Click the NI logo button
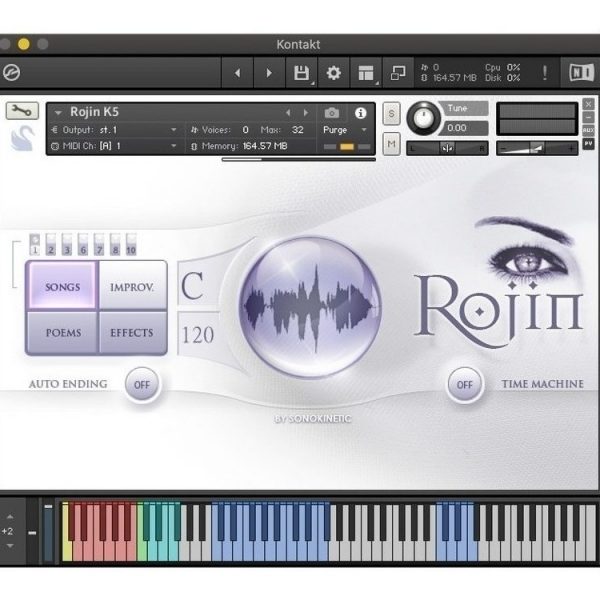Screen dimensions: 600x600 point(581,73)
